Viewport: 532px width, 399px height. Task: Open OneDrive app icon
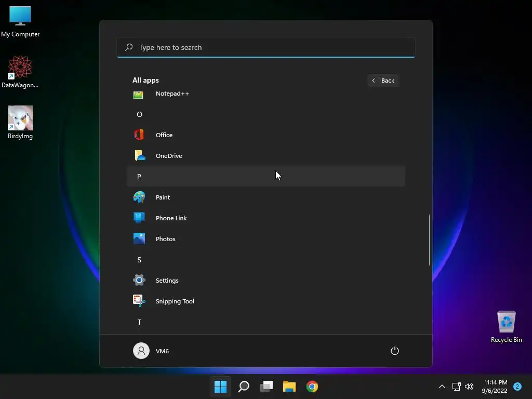pyautogui.click(x=140, y=156)
